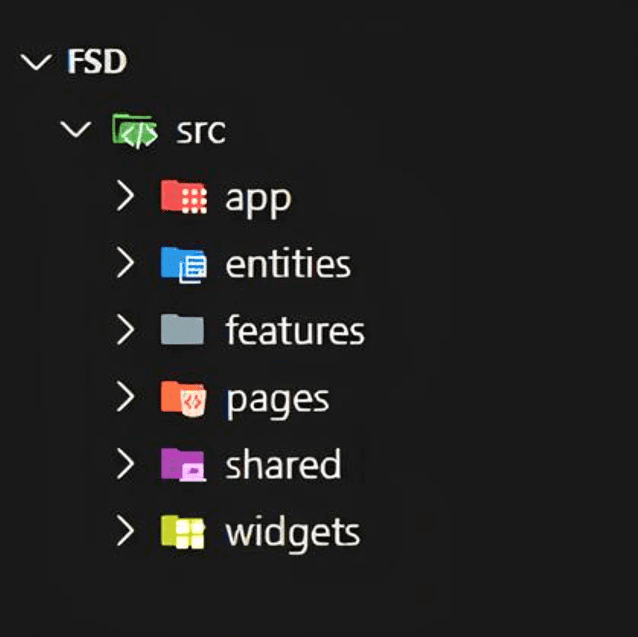Expand the features folder chevron
The width and height of the screenshot is (638, 637).
click(124, 330)
